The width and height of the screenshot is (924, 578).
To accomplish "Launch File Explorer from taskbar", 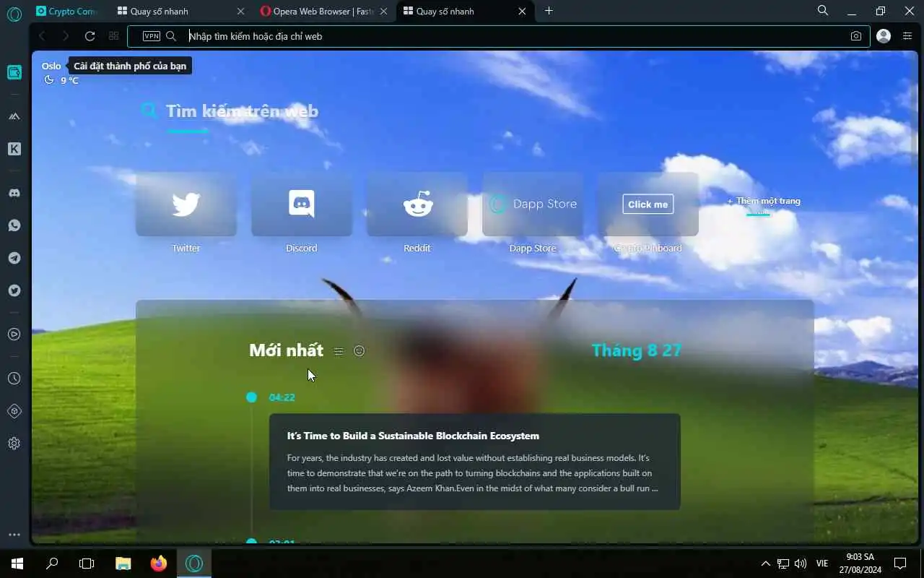I will [x=123, y=563].
